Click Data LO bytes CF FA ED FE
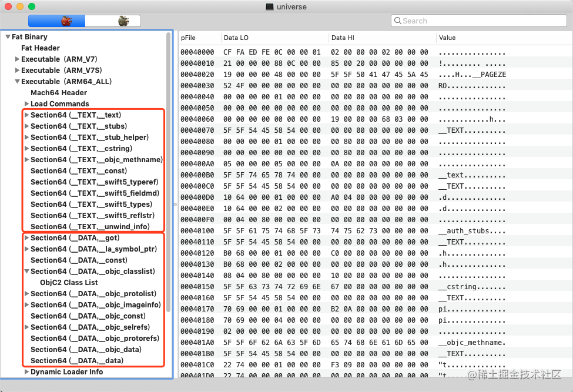573x392 pixels. coord(246,52)
